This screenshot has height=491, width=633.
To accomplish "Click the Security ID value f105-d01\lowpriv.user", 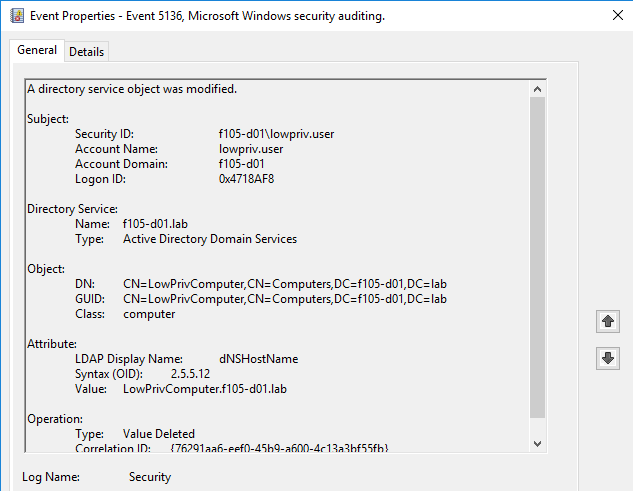I will click(276, 134).
